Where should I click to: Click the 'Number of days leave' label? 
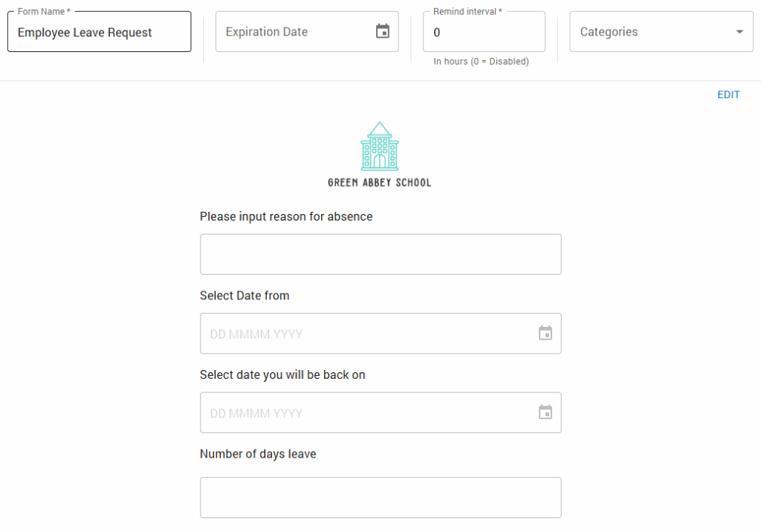[258, 454]
